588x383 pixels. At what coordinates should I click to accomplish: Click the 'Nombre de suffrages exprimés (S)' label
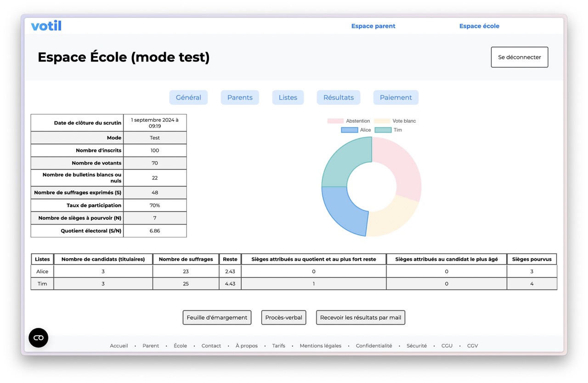coord(77,192)
